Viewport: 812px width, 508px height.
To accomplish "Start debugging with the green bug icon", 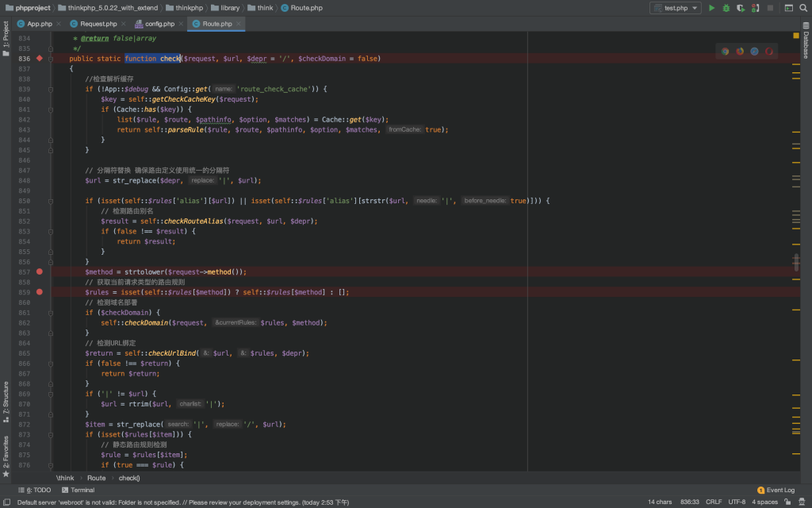I will coord(726,8).
